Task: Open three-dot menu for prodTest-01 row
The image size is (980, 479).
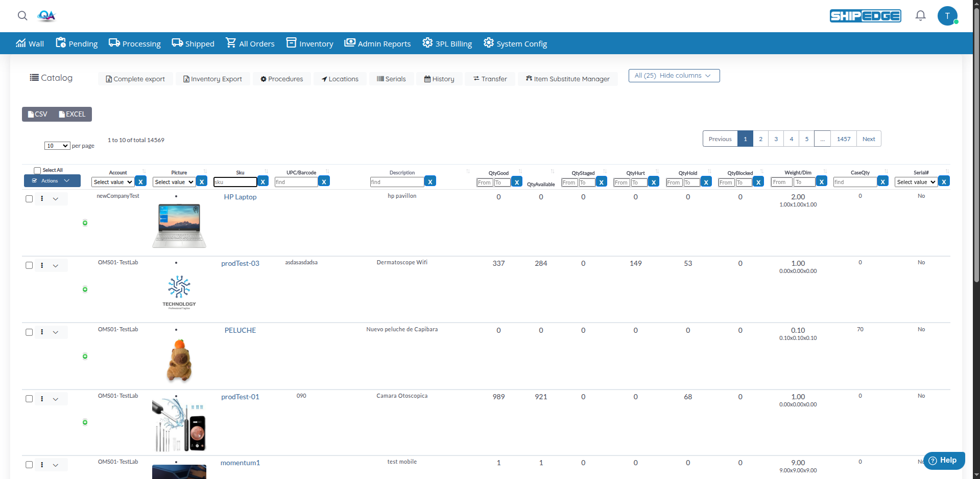Action: [42, 399]
